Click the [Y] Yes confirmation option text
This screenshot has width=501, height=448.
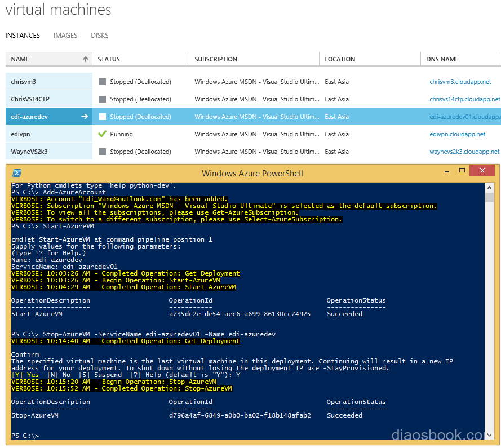tap(25, 375)
